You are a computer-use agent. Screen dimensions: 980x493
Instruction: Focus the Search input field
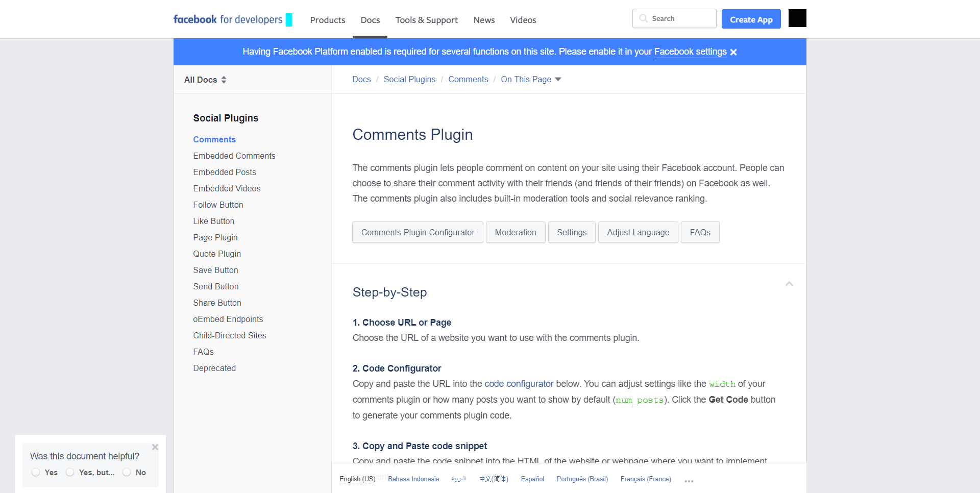(x=674, y=18)
